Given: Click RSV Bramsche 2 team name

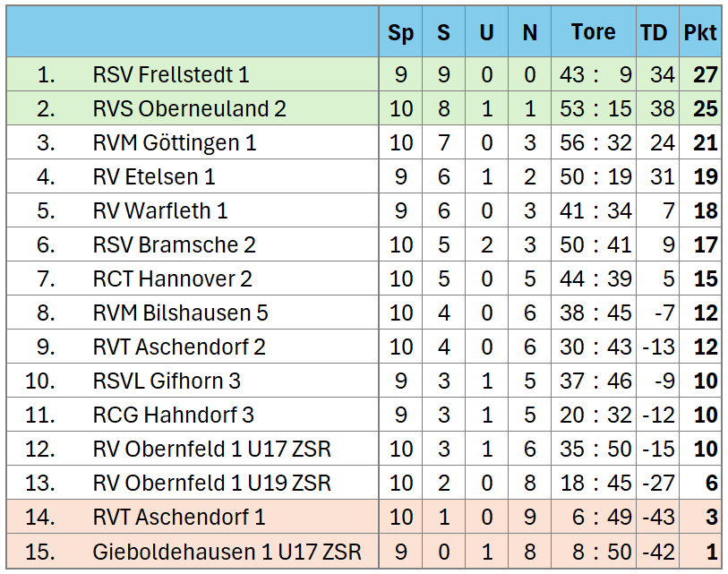Looking at the screenshot, I should pos(174,244).
